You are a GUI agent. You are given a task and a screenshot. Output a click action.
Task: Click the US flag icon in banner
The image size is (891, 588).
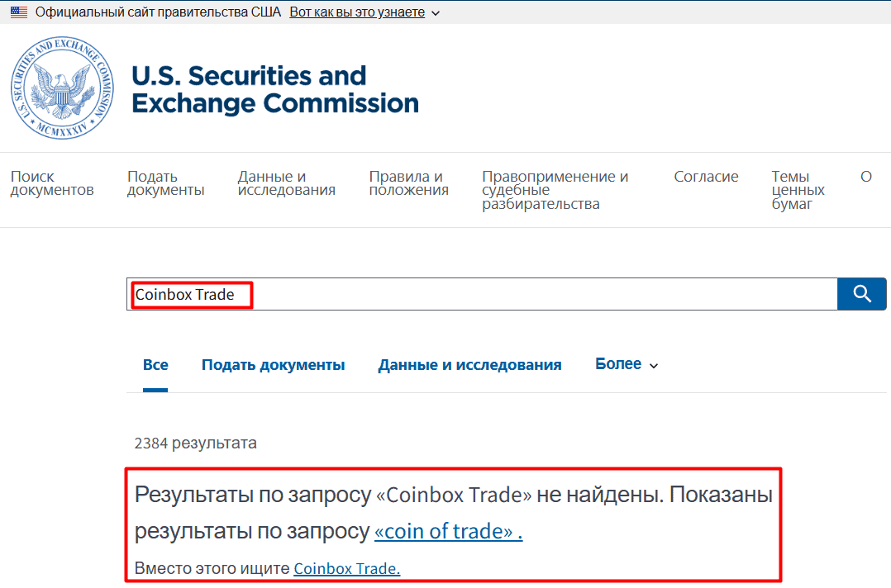[x=18, y=12]
